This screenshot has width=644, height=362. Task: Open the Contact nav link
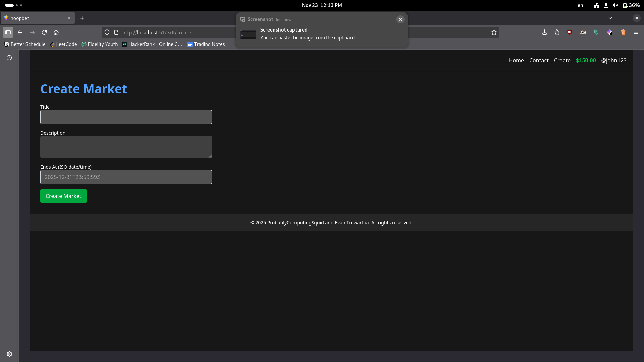tap(539, 60)
